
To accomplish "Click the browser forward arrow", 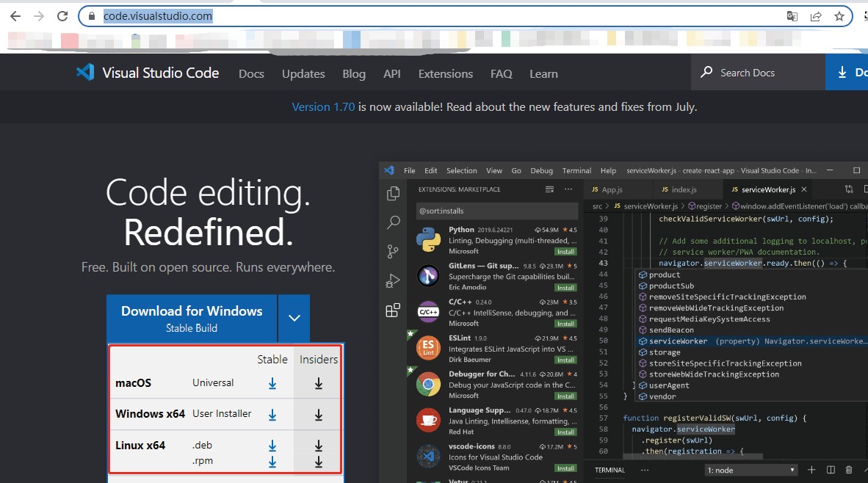I will click(39, 16).
